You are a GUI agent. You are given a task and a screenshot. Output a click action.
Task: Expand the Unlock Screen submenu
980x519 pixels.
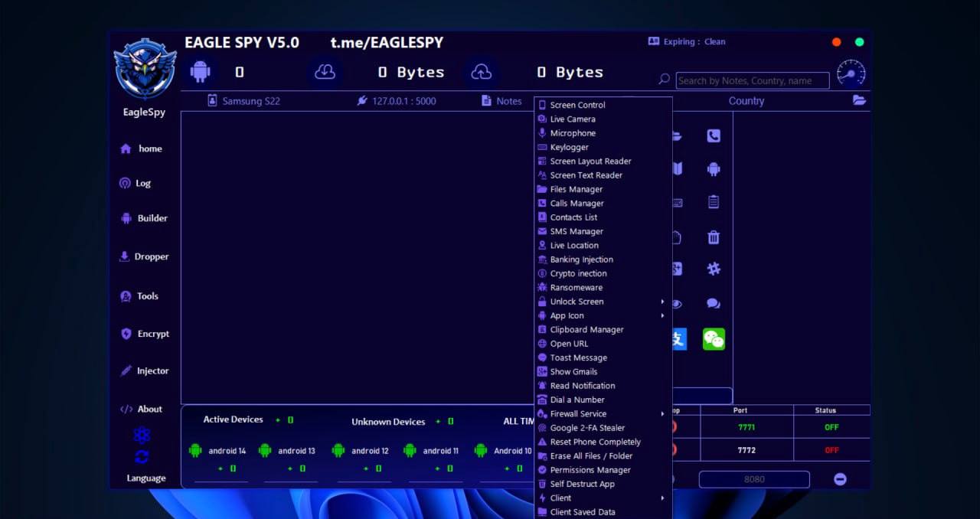pos(603,302)
